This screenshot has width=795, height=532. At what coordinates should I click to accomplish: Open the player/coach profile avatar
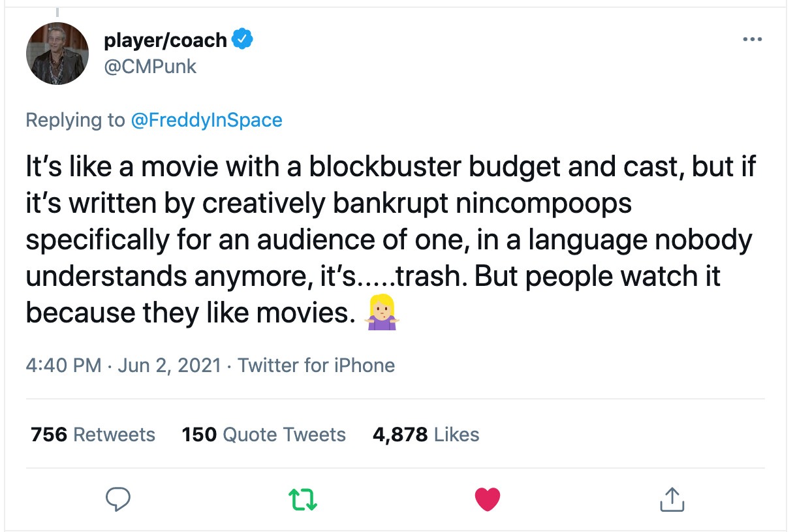pyautogui.click(x=57, y=54)
